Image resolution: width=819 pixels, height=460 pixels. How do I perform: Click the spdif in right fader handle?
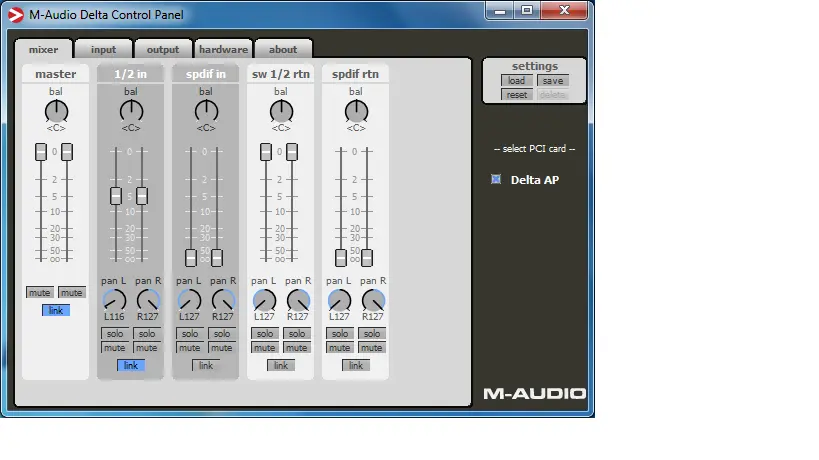pyautogui.click(x=217, y=258)
